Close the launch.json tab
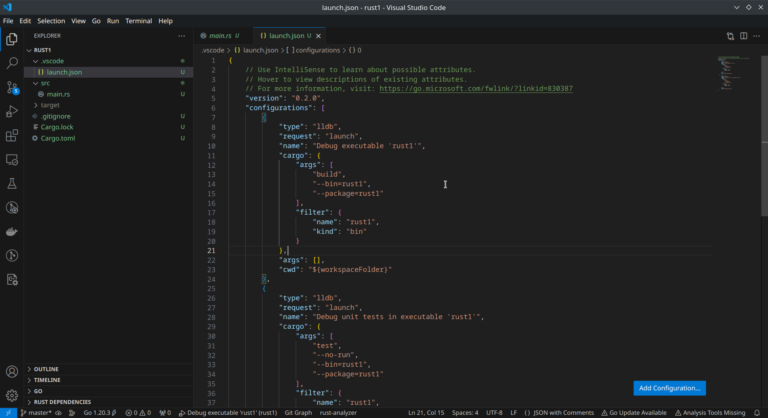The image size is (768, 418). [x=318, y=36]
